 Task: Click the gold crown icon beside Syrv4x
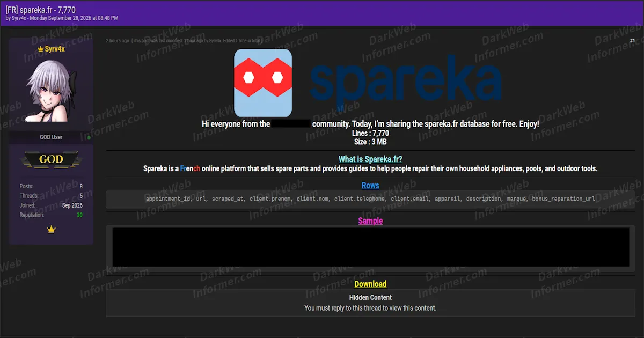pyautogui.click(x=40, y=49)
